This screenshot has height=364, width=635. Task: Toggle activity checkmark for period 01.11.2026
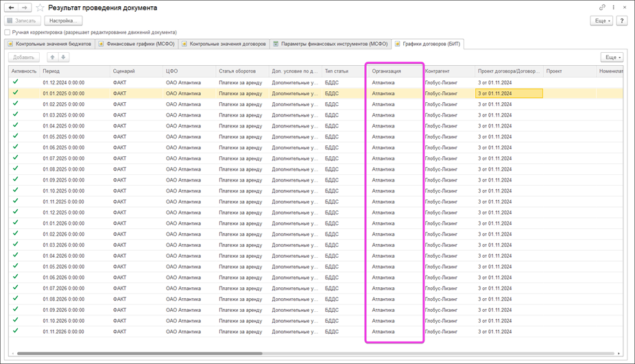[16, 331]
